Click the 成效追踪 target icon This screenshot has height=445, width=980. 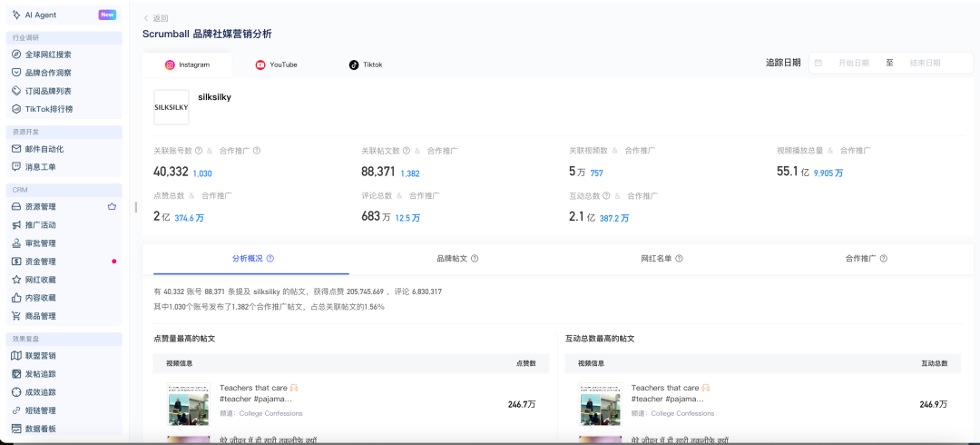[17, 392]
